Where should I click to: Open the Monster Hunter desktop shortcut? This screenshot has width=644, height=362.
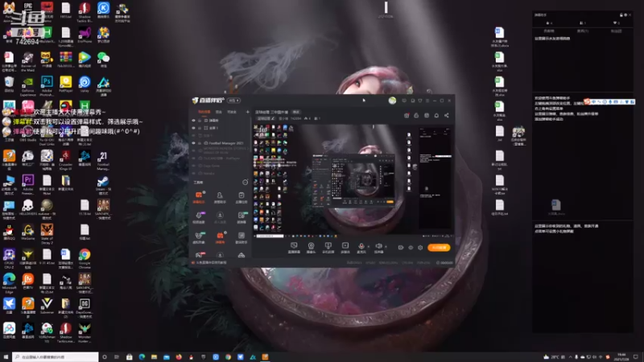(x=85, y=331)
